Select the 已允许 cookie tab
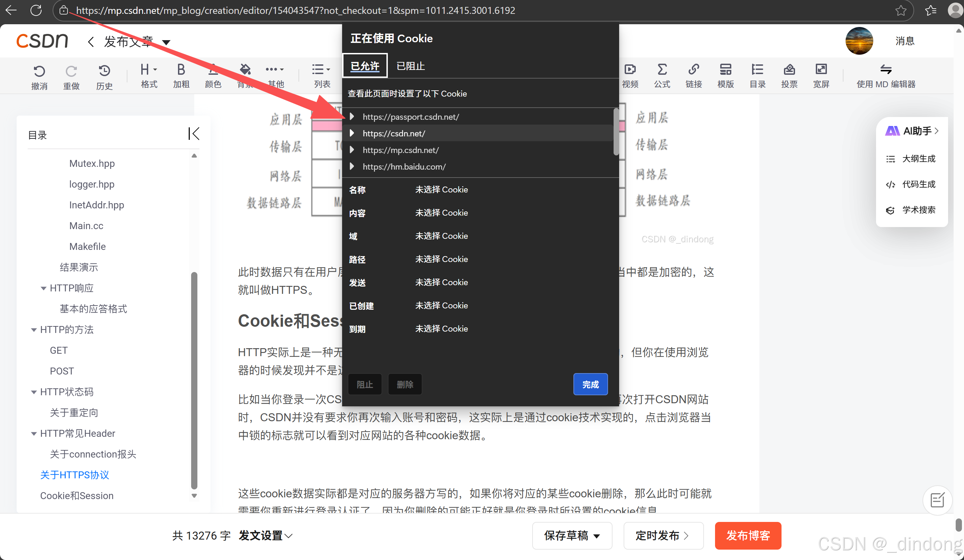 click(365, 66)
